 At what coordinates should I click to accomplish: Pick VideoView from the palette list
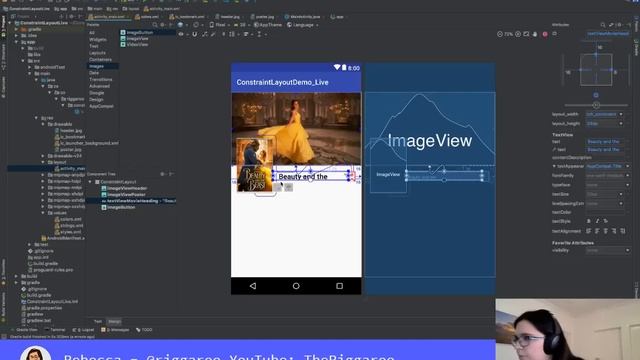[135, 44]
